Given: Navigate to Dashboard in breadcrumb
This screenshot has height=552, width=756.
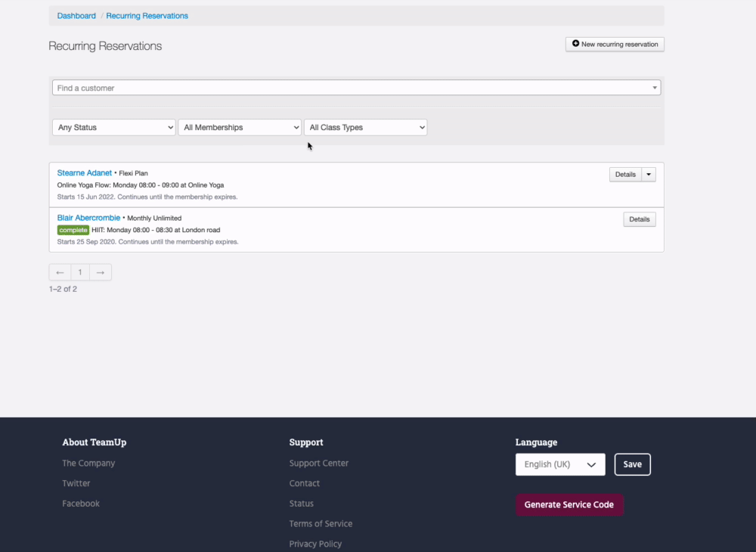Looking at the screenshot, I should pyautogui.click(x=76, y=16).
